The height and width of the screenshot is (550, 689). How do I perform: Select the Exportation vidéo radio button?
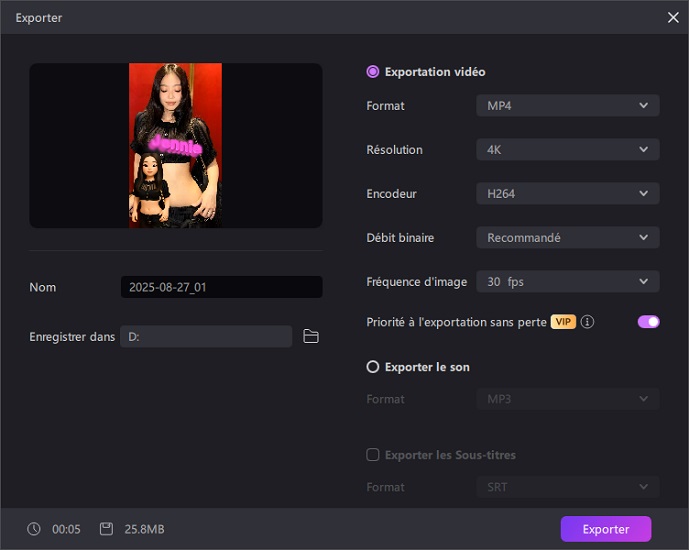point(373,72)
